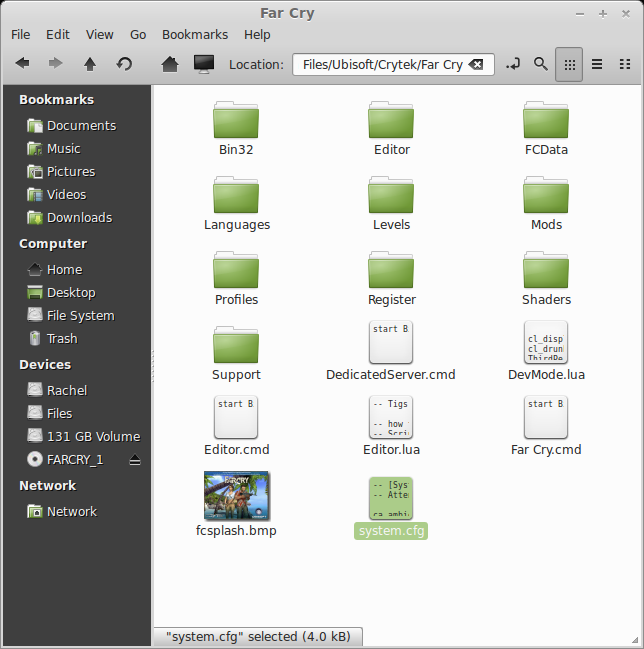Click the forward navigation arrow
Image resolution: width=644 pixels, height=649 pixels.
click(x=55, y=64)
